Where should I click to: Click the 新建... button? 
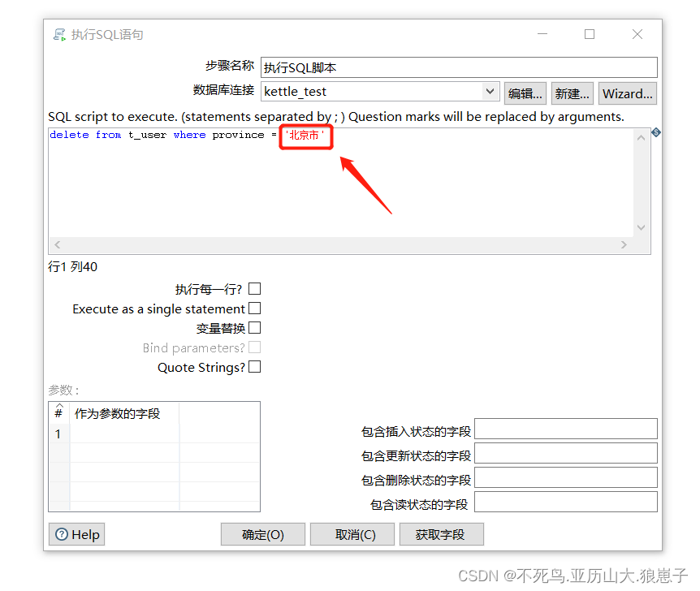coord(572,93)
